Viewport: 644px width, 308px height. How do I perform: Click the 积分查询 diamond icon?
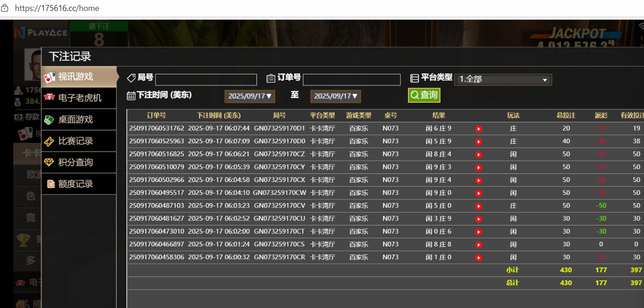(49, 162)
